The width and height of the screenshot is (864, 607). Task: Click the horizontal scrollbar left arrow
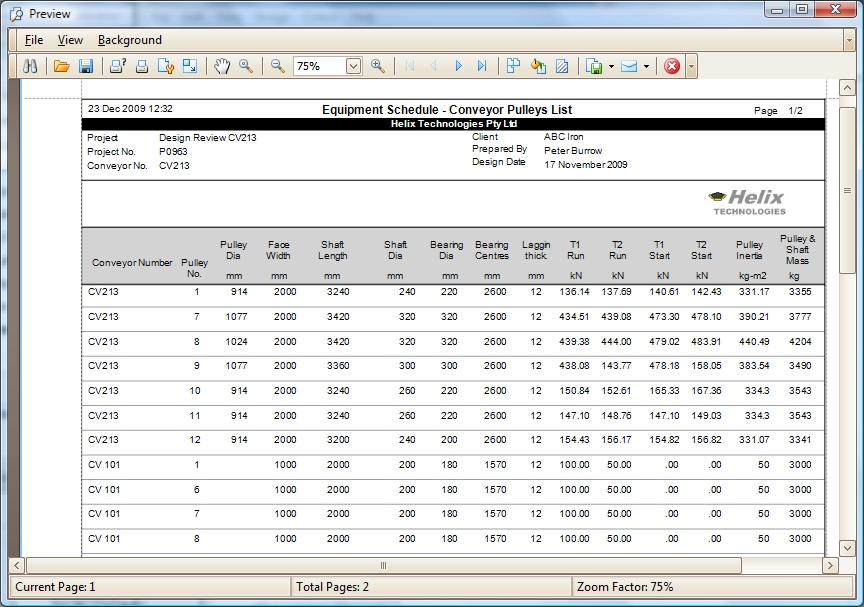click(x=17, y=565)
